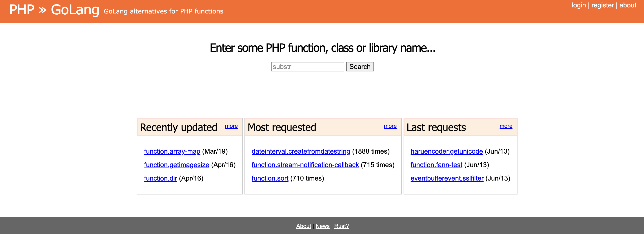Click the 'Enter some PHP function' heading
The height and width of the screenshot is (234, 644).
pyautogui.click(x=322, y=48)
